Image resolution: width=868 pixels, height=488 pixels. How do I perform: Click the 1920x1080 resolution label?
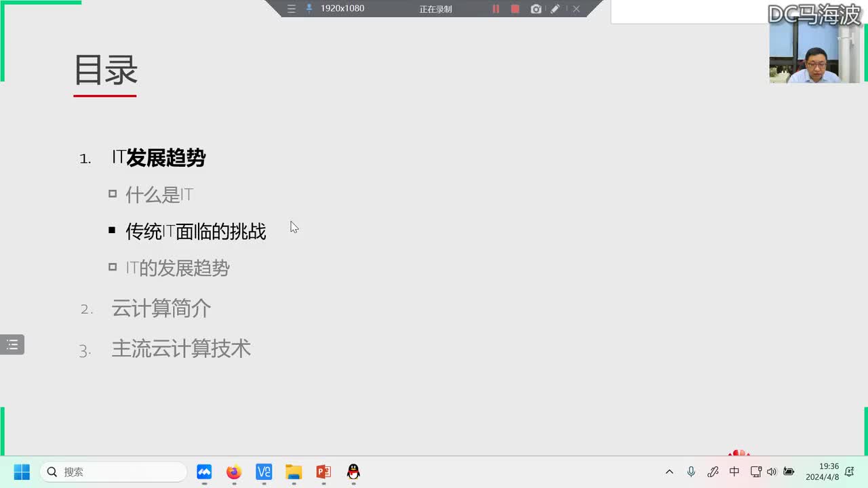(342, 9)
